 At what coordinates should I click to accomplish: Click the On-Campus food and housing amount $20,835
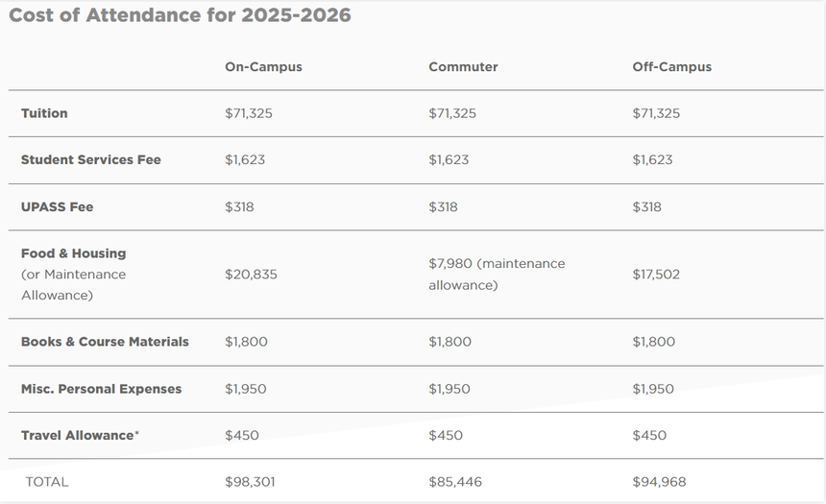pos(251,275)
